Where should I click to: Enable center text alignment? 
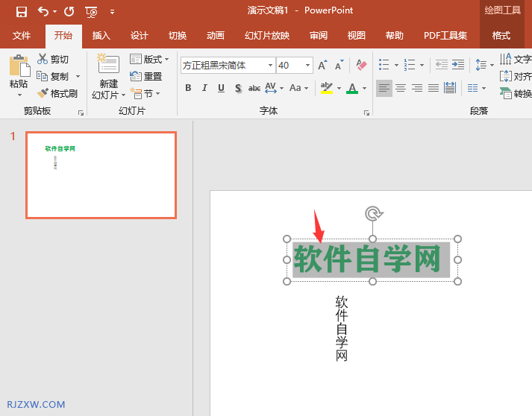[401, 88]
